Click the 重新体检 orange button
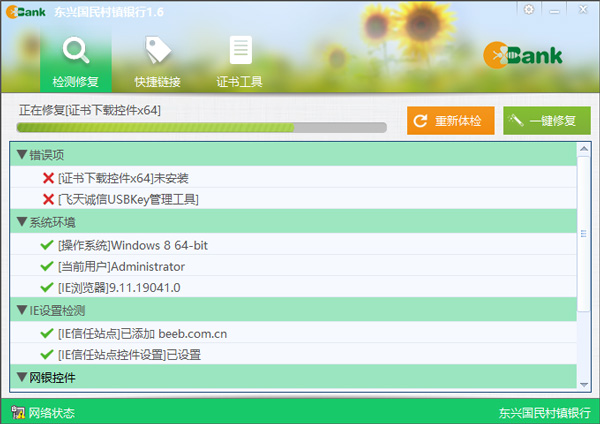The width and height of the screenshot is (600, 424). [x=450, y=121]
